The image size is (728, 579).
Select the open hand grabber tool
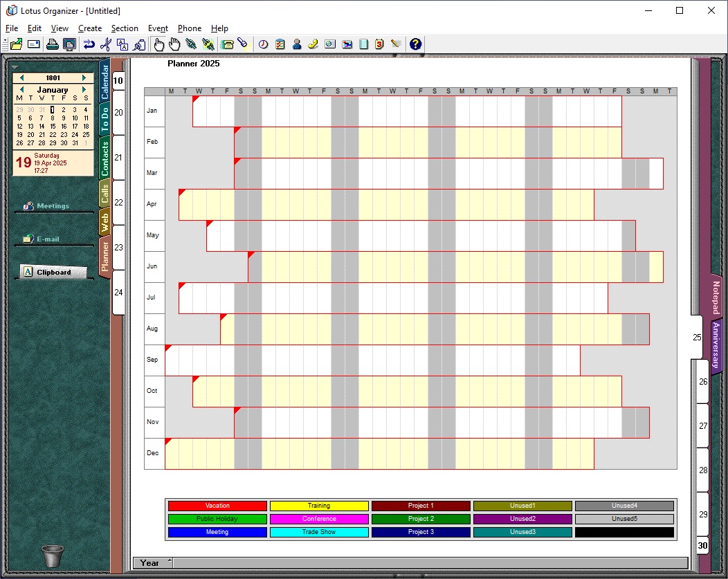[175, 44]
